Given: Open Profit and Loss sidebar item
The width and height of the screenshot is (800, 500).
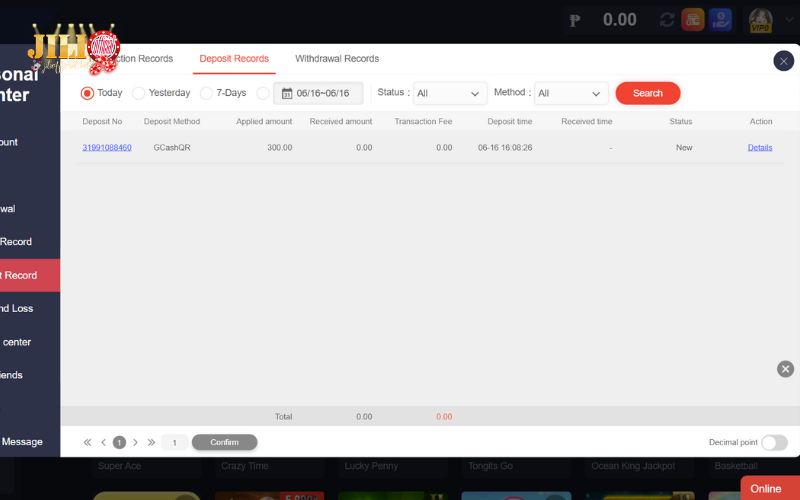Looking at the screenshot, I should (30, 308).
